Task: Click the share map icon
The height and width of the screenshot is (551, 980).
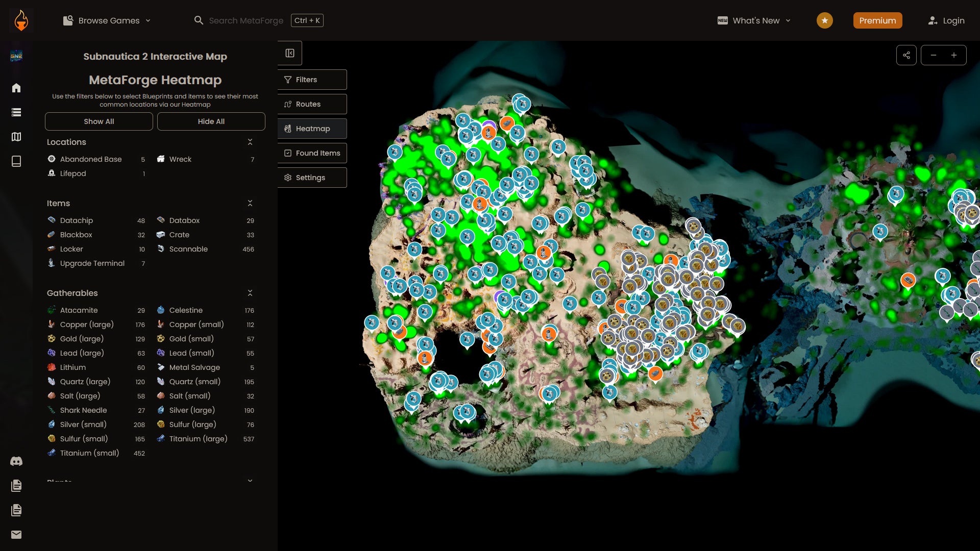Action: (x=906, y=55)
